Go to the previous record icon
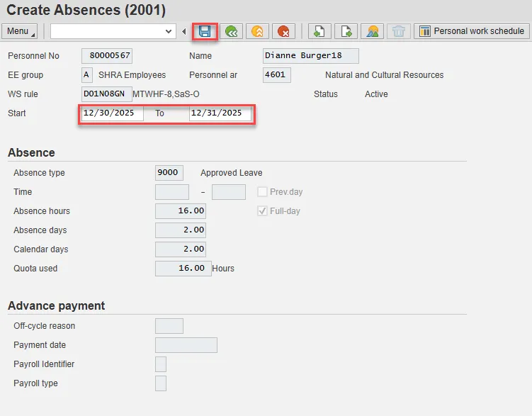Viewport: 532px width, 416px height. click(319, 32)
